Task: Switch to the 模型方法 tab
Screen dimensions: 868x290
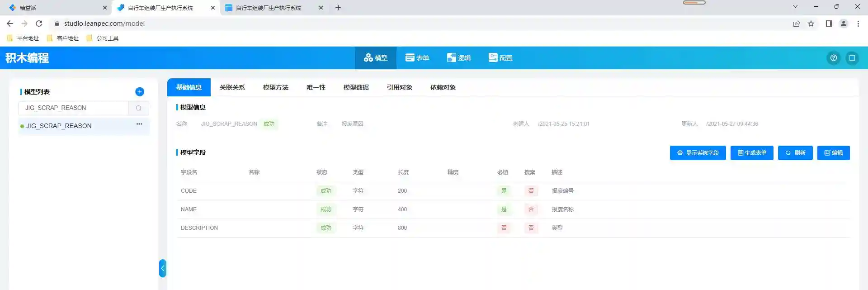Action: (275, 87)
